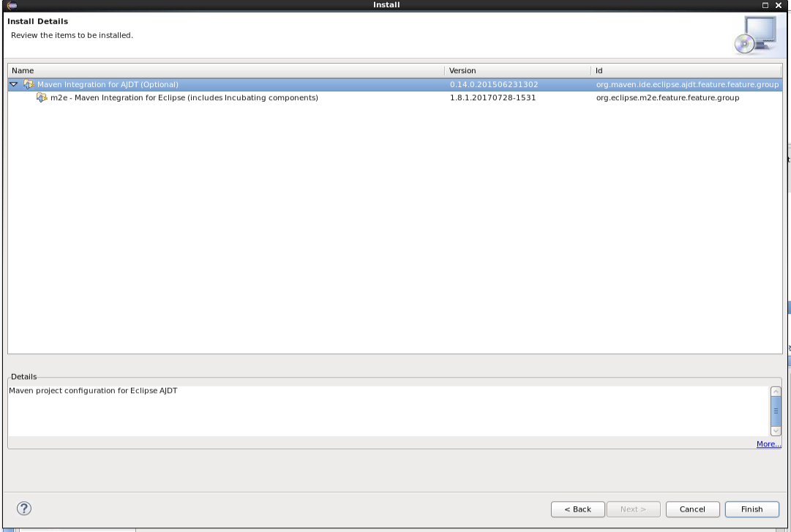Sort by the Version column header
The height and width of the screenshot is (532, 791).
[517, 70]
